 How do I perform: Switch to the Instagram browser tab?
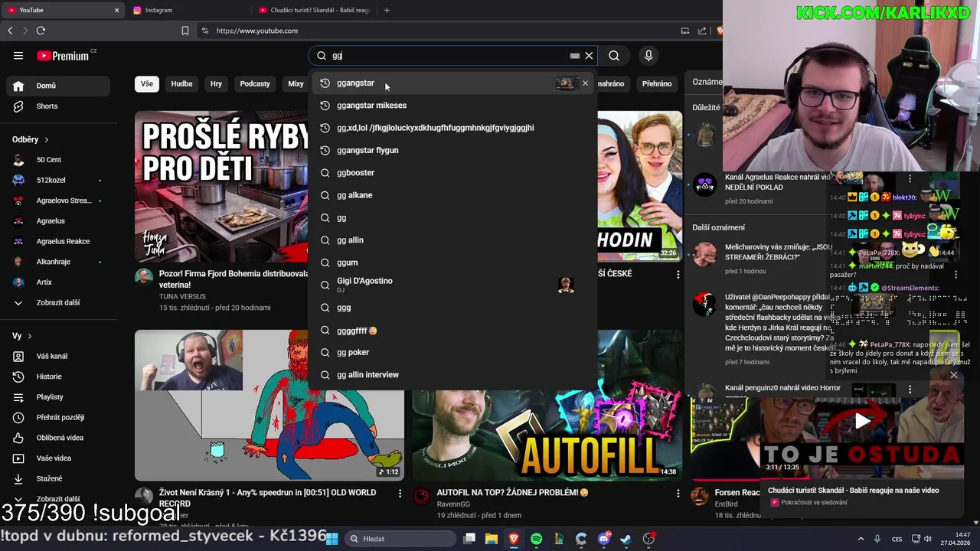tap(188, 10)
